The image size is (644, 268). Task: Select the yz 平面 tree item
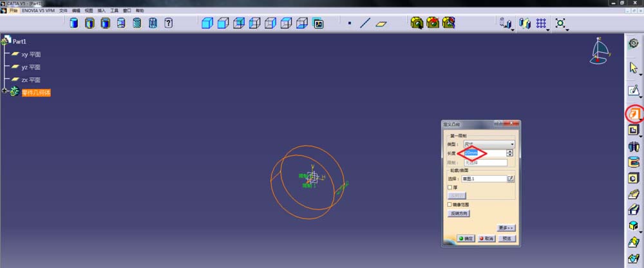(31, 67)
